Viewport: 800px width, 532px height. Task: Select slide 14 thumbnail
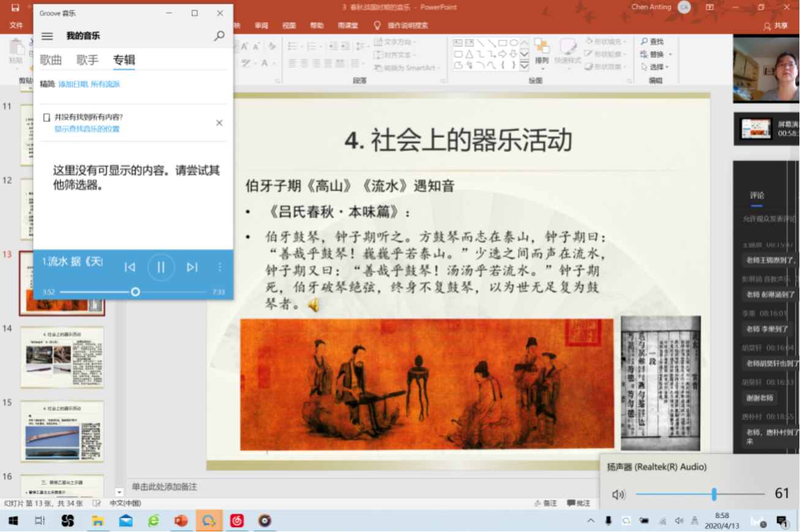click(62, 358)
